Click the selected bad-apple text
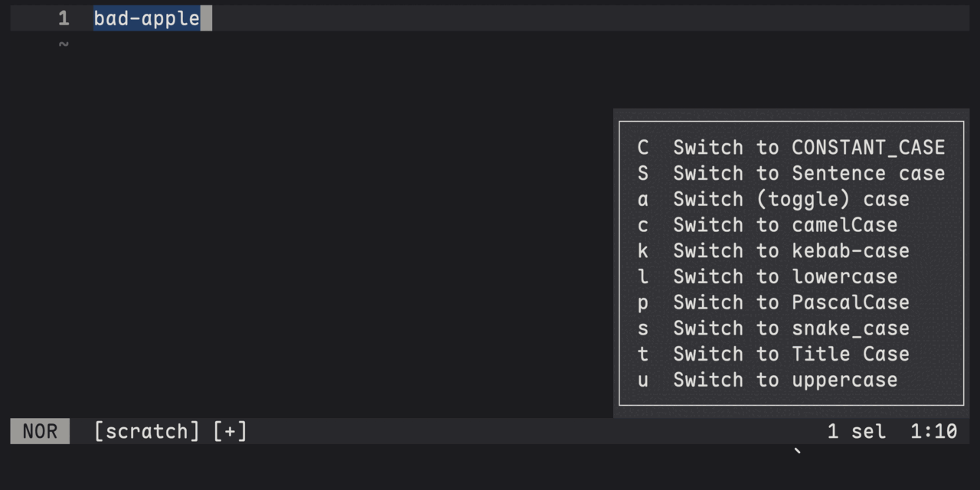Screen dimensions: 980x490 pos(146,18)
